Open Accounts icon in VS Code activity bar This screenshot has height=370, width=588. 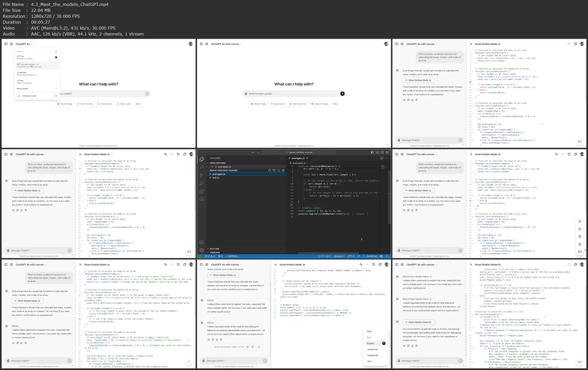(x=202, y=242)
